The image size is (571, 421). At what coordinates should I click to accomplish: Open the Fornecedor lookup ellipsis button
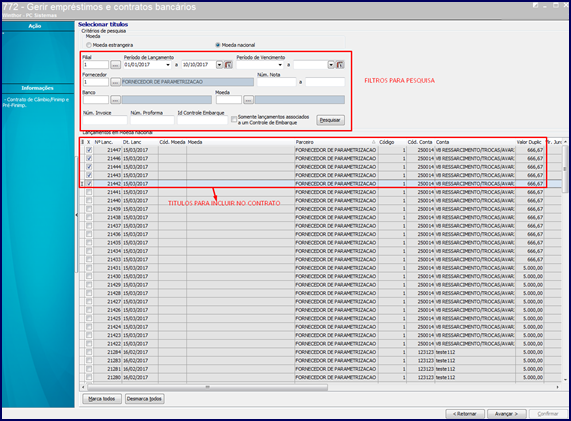[115, 82]
